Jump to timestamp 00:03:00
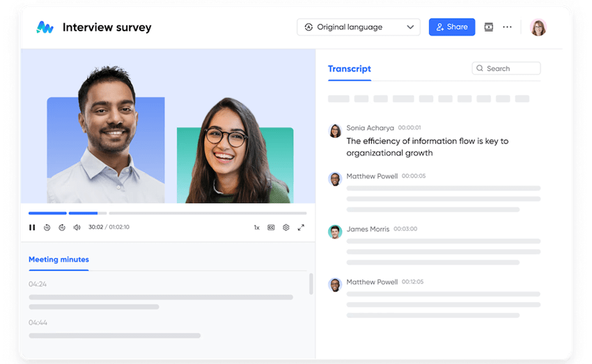The width and height of the screenshot is (592, 364). 405,229
